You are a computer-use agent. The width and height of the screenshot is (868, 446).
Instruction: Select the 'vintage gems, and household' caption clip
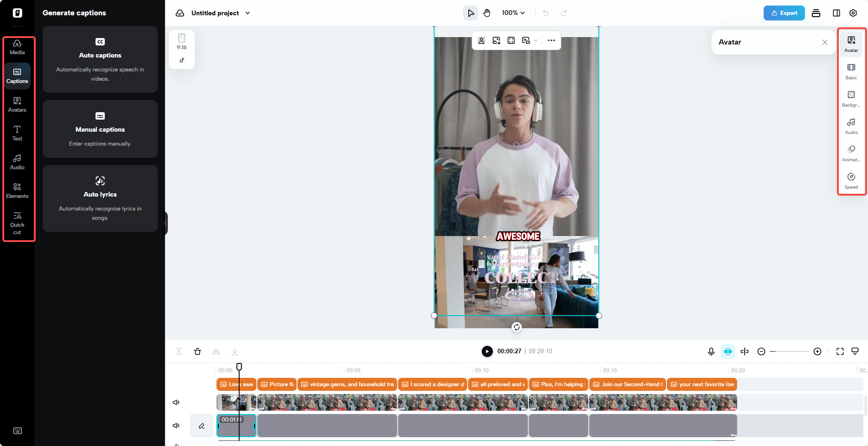pyautogui.click(x=347, y=384)
